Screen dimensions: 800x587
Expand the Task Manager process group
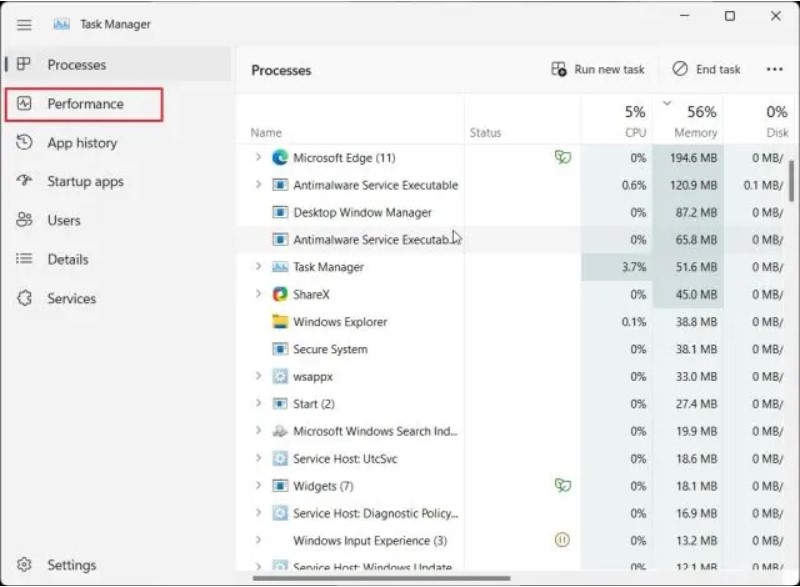click(x=258, y=267)
